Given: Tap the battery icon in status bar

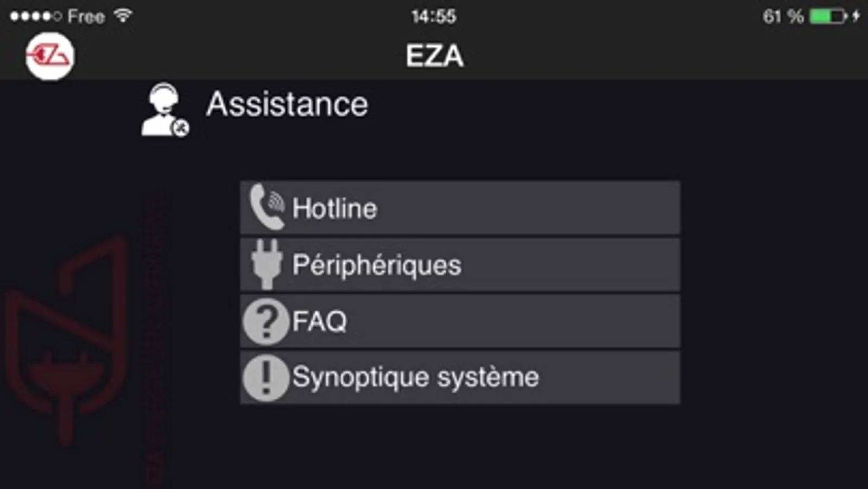Looking at the screenshot, I should point(828,16).
